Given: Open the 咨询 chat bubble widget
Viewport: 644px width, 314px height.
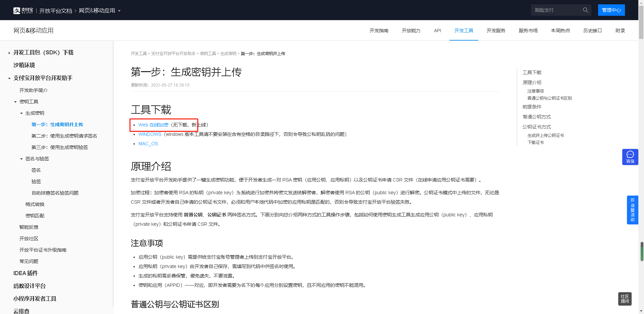Looking at the screenshot, I should [x=630, y=157].
